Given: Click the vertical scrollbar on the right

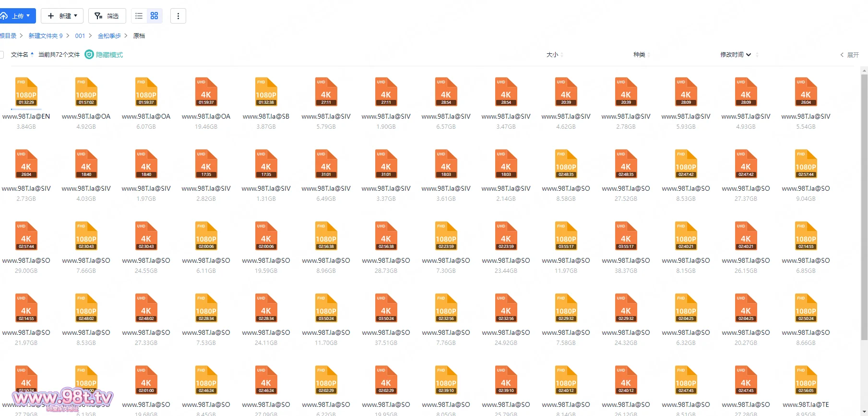Looking at the screenshot, I should click(864, 192).
